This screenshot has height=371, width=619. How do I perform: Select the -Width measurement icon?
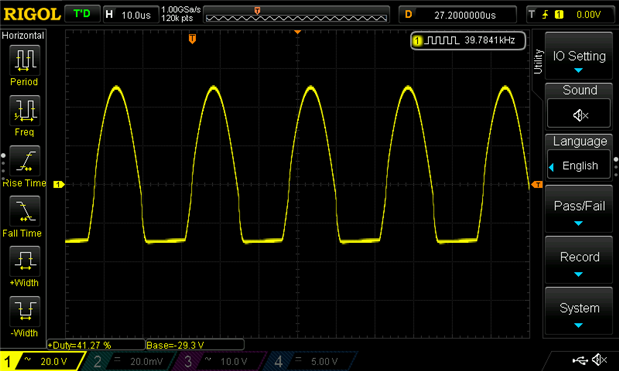point(24,311)
